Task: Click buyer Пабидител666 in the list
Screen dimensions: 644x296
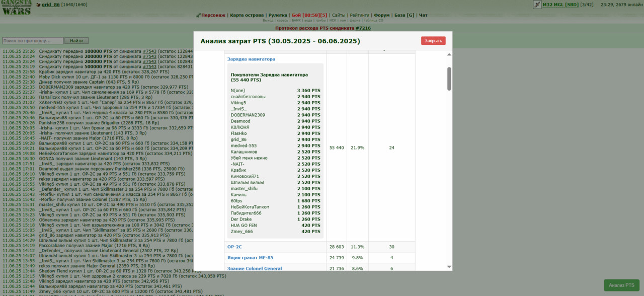Action: point(246,213)
